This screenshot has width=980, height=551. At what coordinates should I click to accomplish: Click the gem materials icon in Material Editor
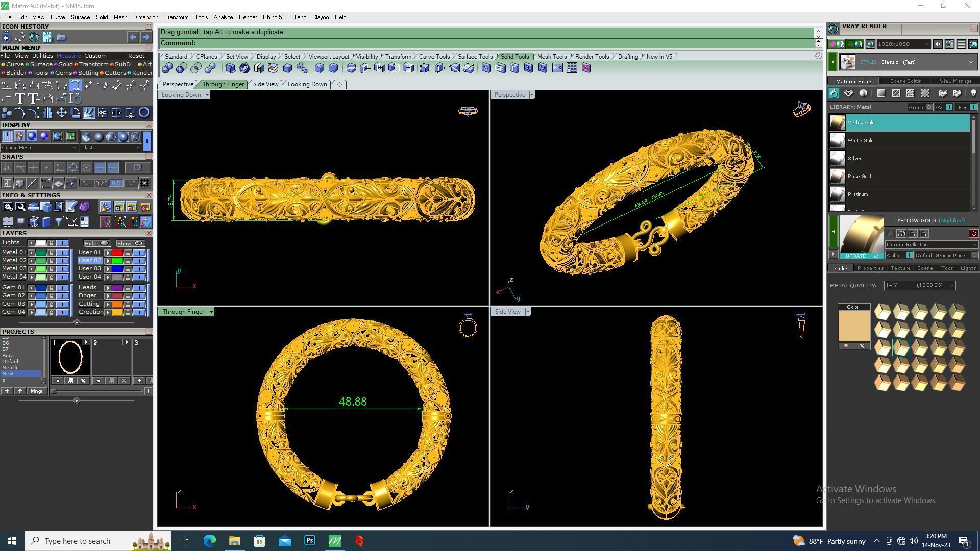coord(848,93)
